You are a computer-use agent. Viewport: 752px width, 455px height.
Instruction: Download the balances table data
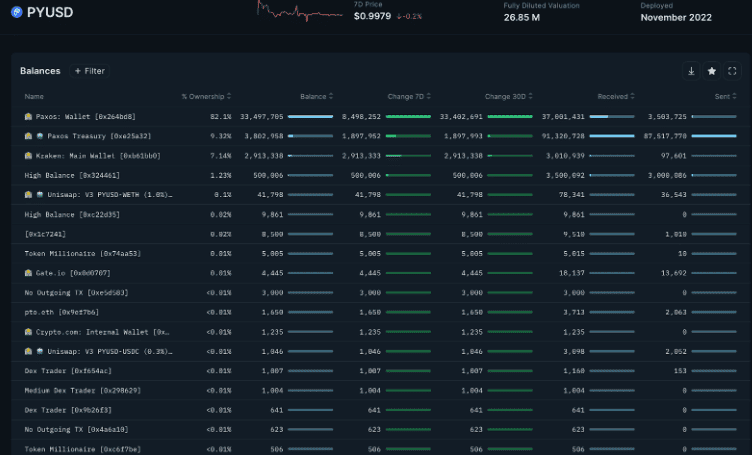(691, 71)
